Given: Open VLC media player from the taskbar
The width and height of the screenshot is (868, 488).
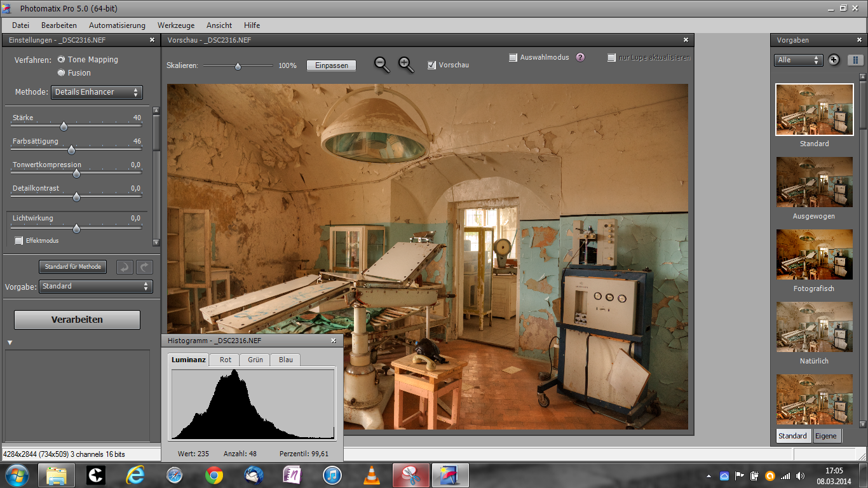Looking at the screenshot, I should tap(372, 475).
